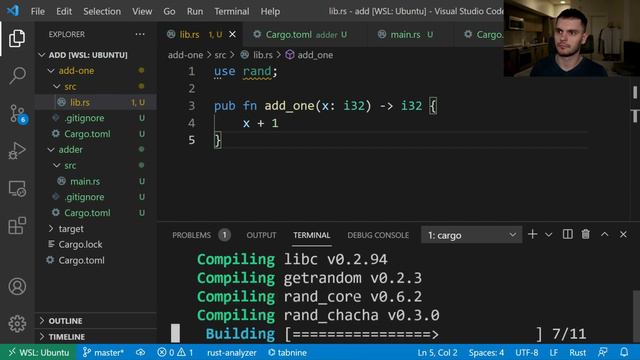Screen dimensions: 640x360
Task: Select the terminal 1: cargo dropdown
Action: [x=471, y=235]
